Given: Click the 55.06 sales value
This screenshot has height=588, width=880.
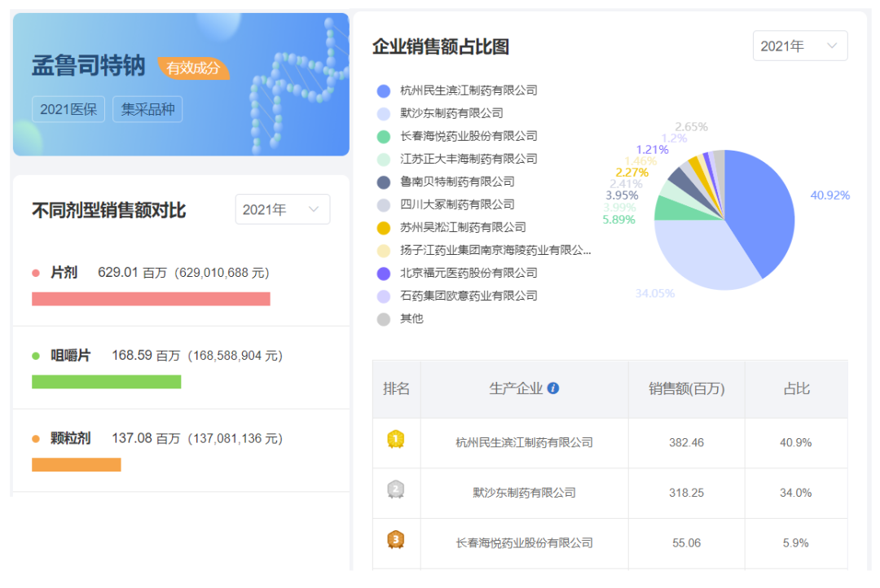Looking at the screenshot, I should pos(686,543).
